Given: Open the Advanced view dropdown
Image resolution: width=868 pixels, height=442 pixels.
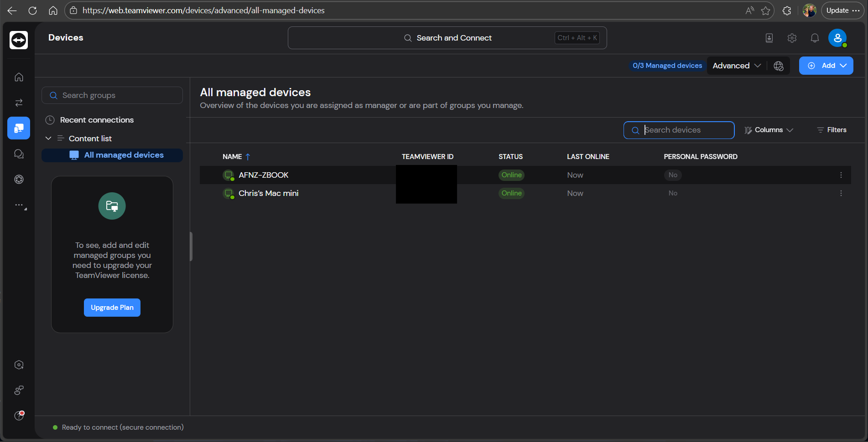Looking at the screenshot, I should pos(737,66).
